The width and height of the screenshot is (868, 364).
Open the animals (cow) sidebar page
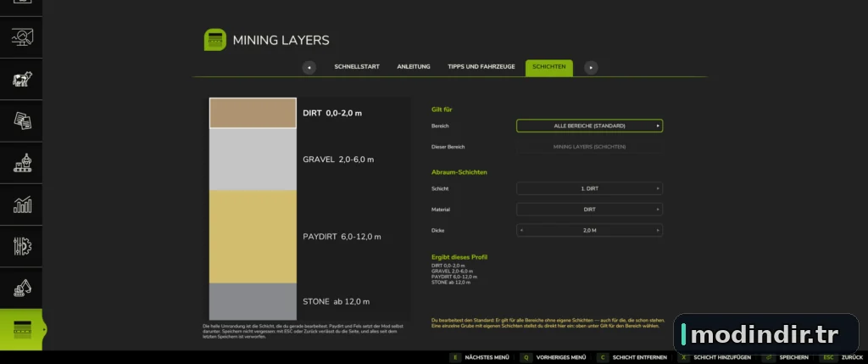[x=21, y=79]
